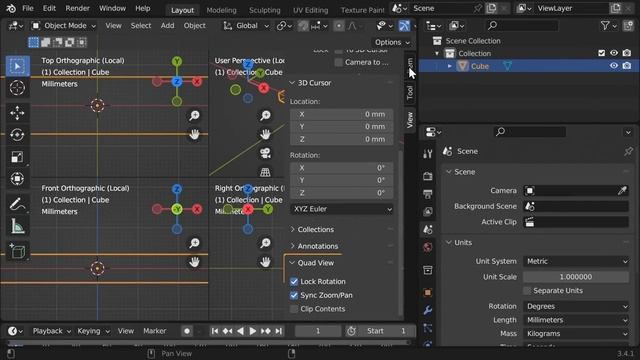Open the Keying popover
Screen dimensions: 640x360
[93, 331]
